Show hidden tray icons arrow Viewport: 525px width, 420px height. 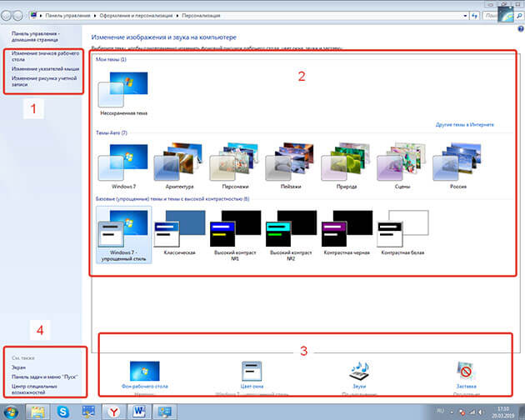coord(452,412)
